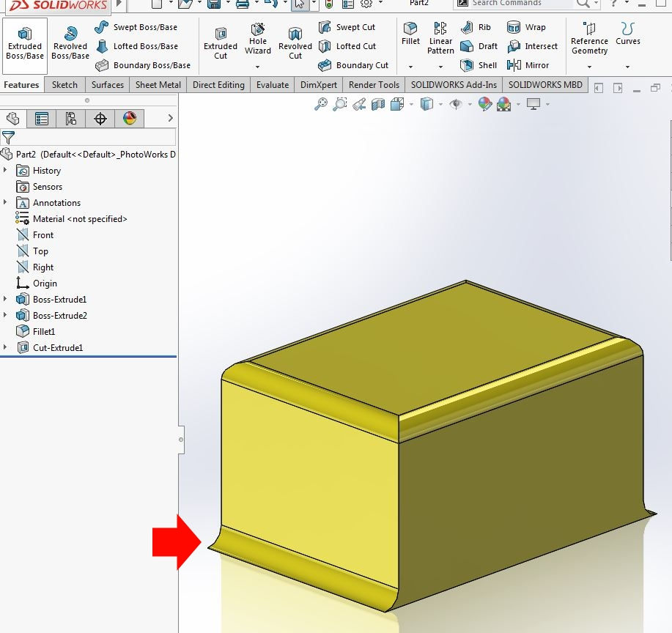Show more manager tabs arrow
This screenshot has height=633, width=672.
170,118
